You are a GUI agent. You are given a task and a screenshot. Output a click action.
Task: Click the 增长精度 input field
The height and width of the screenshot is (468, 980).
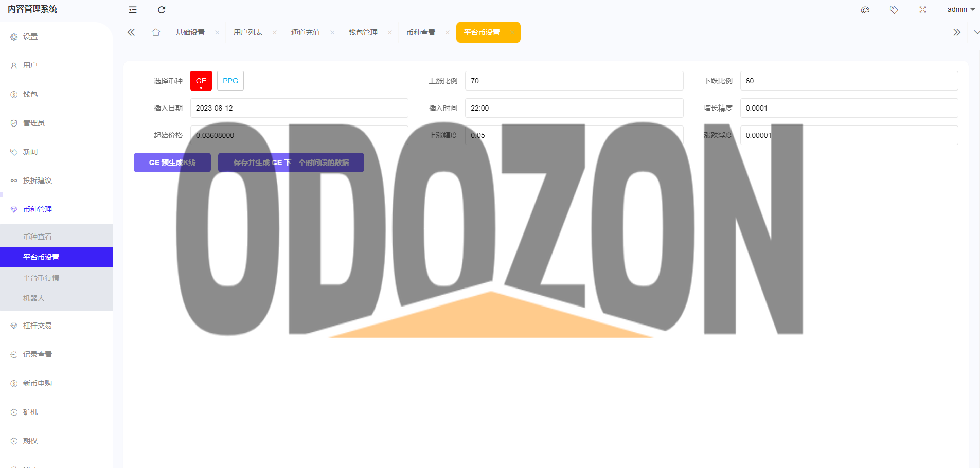[x=849, y=108]
